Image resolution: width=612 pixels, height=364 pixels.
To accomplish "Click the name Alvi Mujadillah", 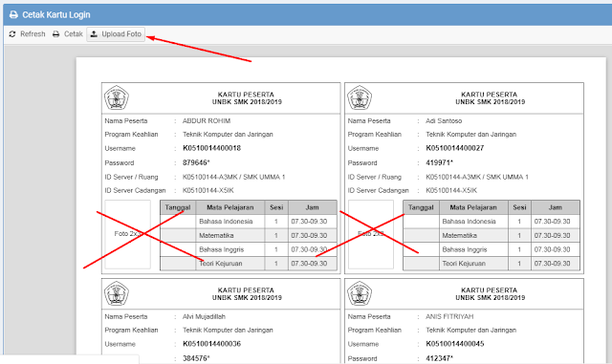I will 204,316.
